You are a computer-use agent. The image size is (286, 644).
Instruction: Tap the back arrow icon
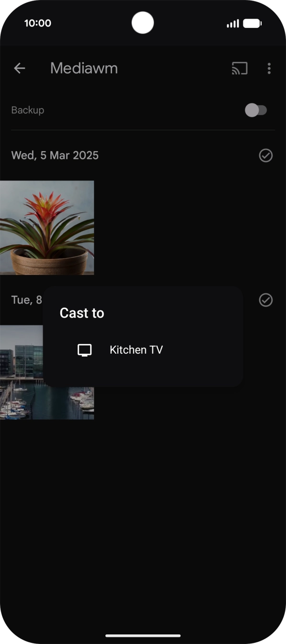point(19,68)
